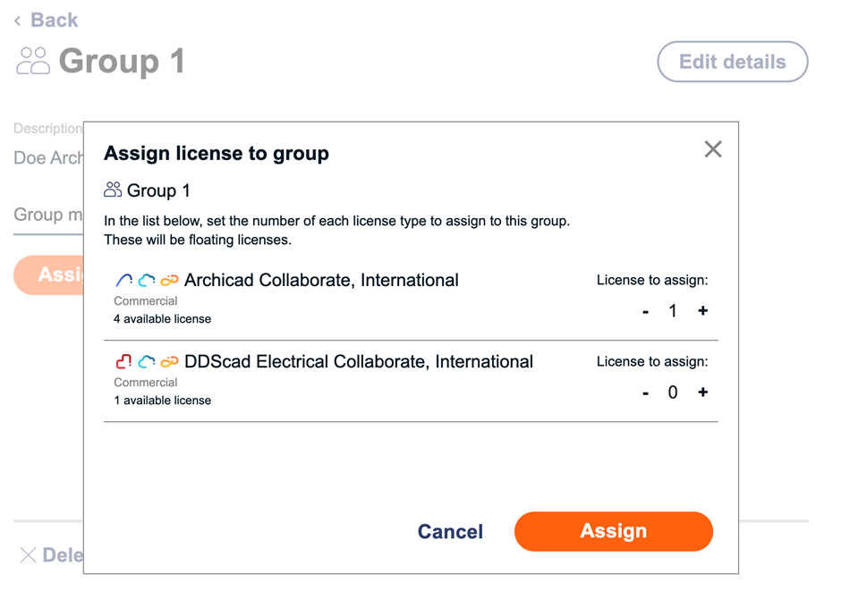Click the back chevron arrow
Image resolution: width=841 pixels, height=616 pixels.
[x=18, y=21]
